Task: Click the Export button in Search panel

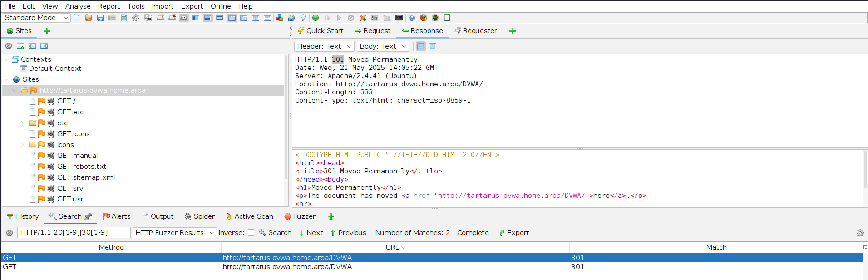Action: 514,233
